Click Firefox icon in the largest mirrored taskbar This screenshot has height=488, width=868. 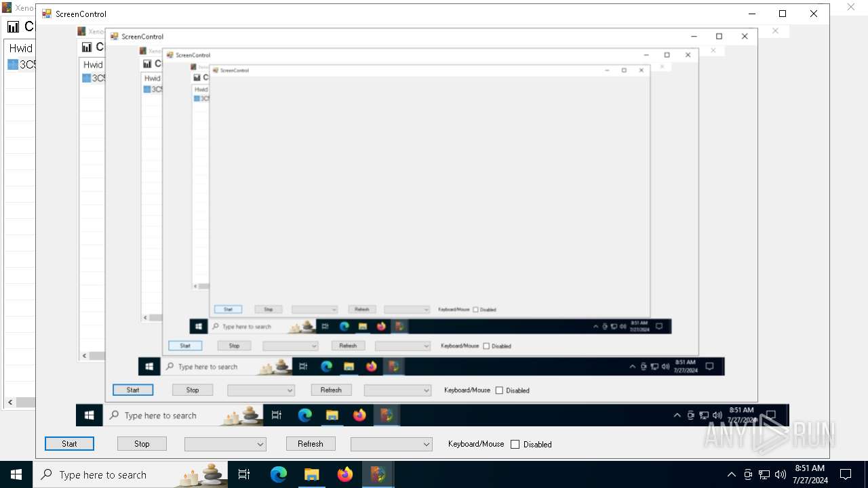pos(359,415)
